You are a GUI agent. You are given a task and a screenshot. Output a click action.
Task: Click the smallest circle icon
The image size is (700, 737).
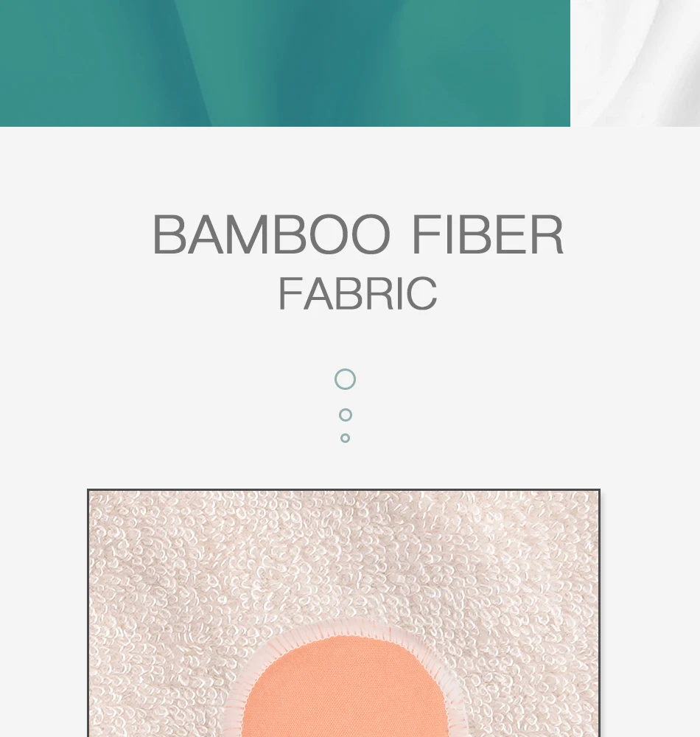click(345, 438)
